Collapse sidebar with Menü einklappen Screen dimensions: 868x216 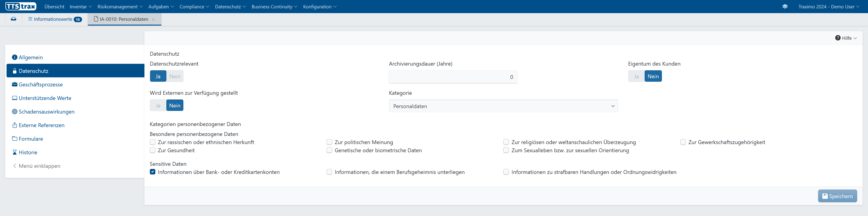pos(36,166)
